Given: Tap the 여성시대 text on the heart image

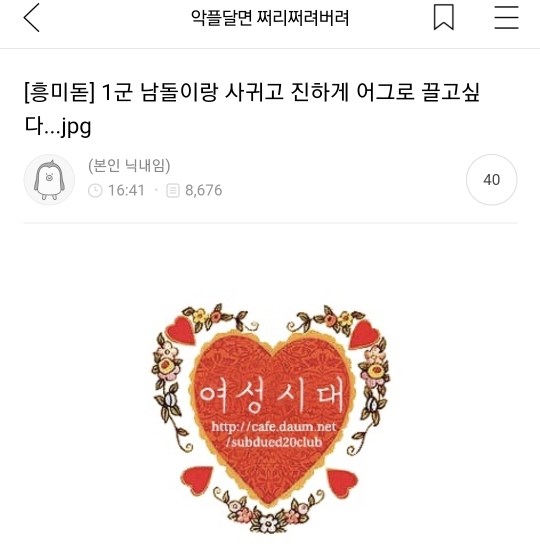Looking at the screenshot, I should [x=272, y=397].
